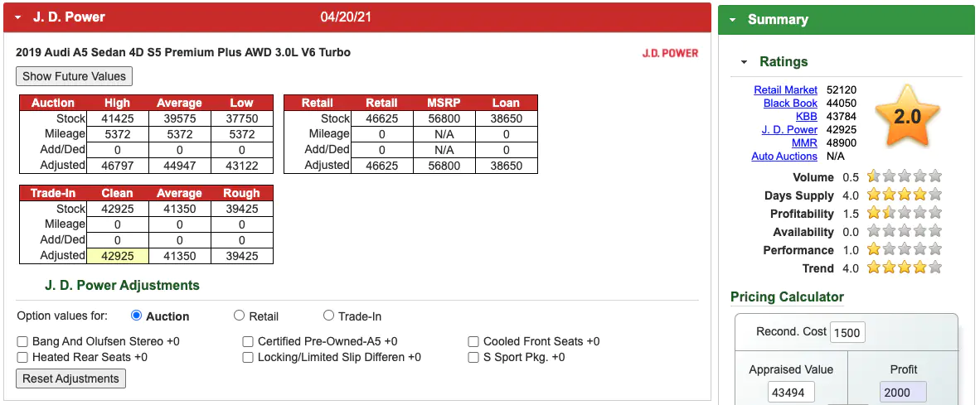Click the Trend star rating
This screenshot has width=980, height=405.
[x=904, y=268]
